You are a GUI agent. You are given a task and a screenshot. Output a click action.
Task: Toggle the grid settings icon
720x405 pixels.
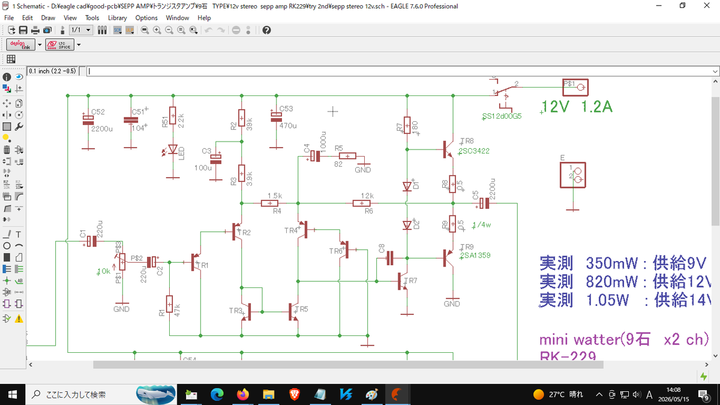[x=11, y=59]
